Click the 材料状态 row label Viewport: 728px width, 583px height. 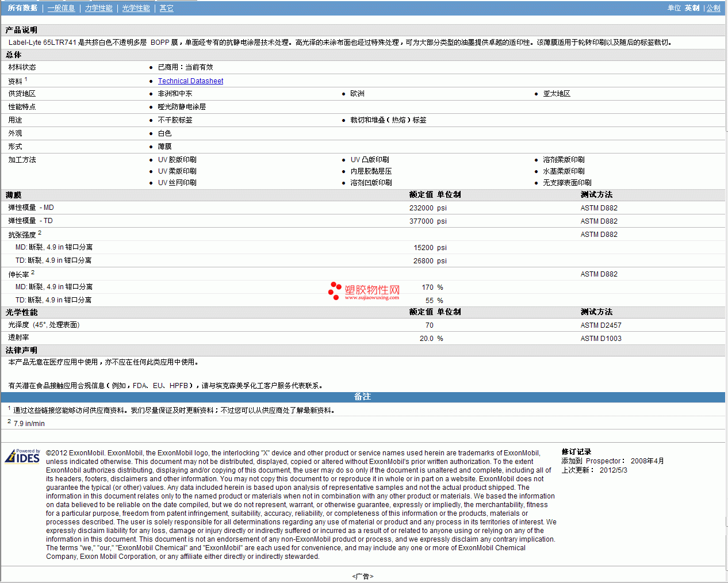coord(22,67)
